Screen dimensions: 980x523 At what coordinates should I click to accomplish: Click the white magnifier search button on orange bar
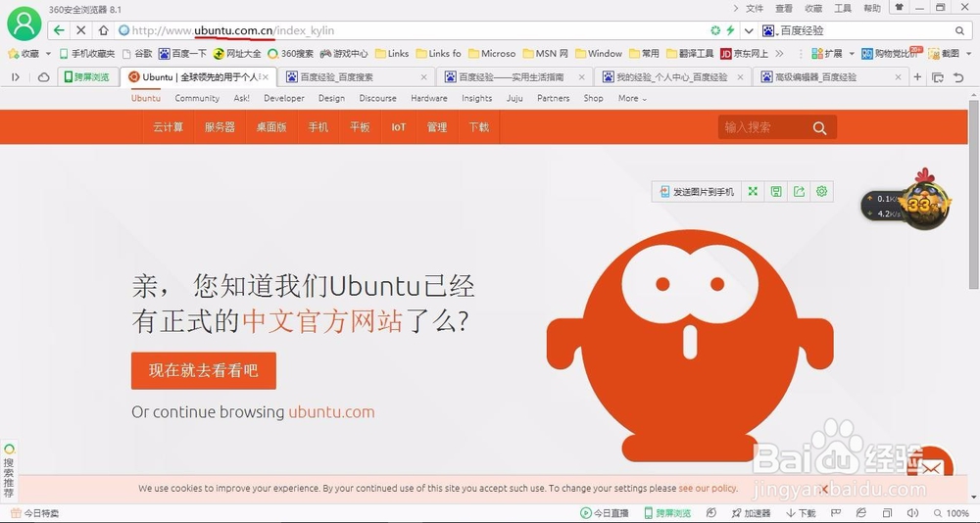click(820, 128)
